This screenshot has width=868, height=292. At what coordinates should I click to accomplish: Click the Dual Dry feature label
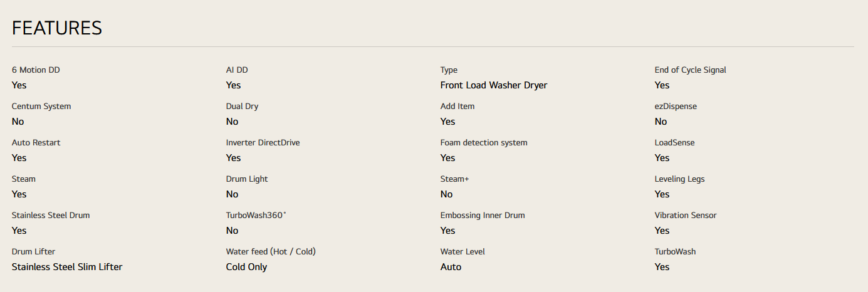243,107
